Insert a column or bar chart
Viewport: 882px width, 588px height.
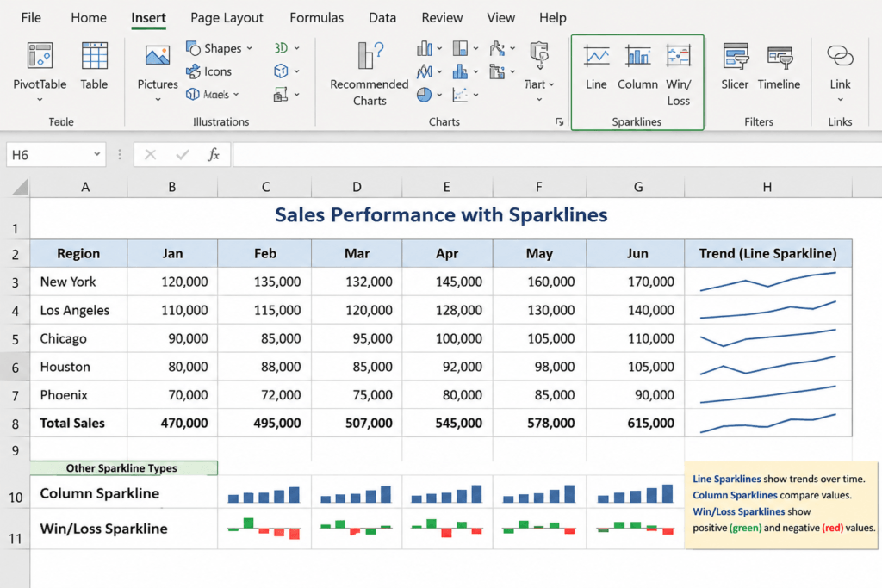[424, 48]
